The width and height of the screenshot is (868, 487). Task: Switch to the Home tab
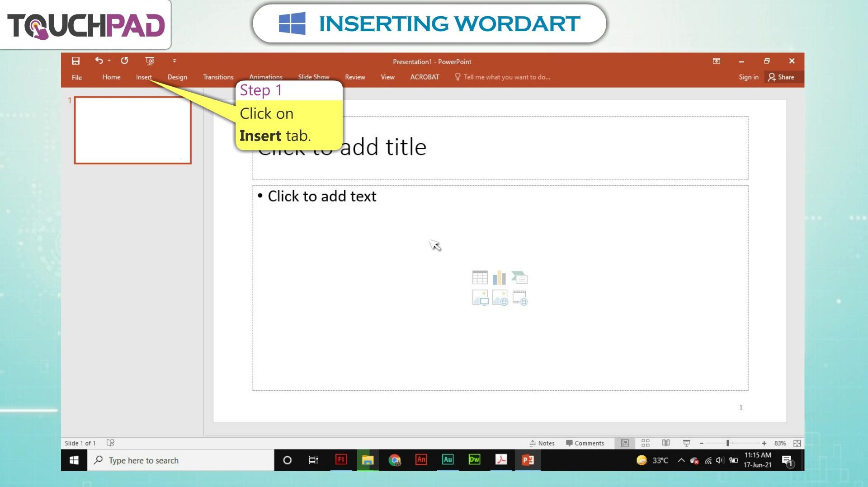coord(111,77)
